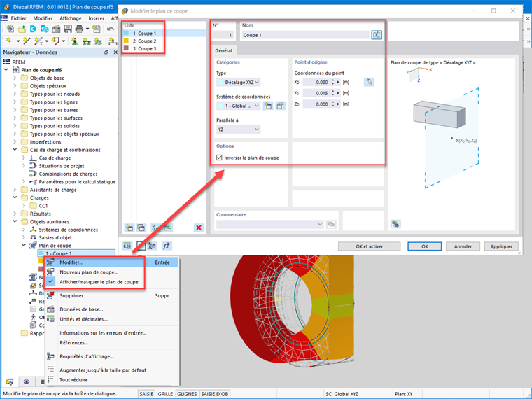Toggle Inverser le plan de coupe checkbox
Screen dimensions: 532x399
click(x=219, y=157)
